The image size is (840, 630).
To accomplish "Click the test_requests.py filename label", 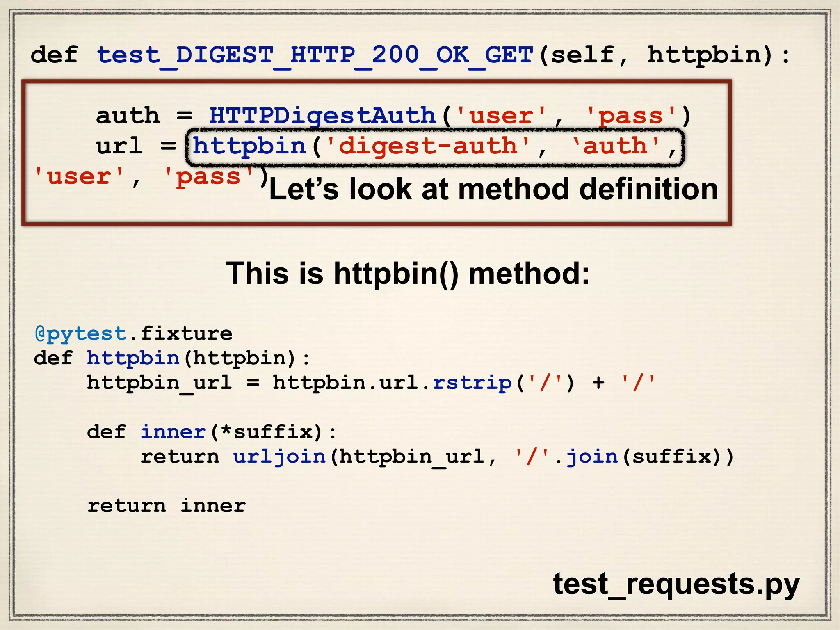I will point(676,584).
